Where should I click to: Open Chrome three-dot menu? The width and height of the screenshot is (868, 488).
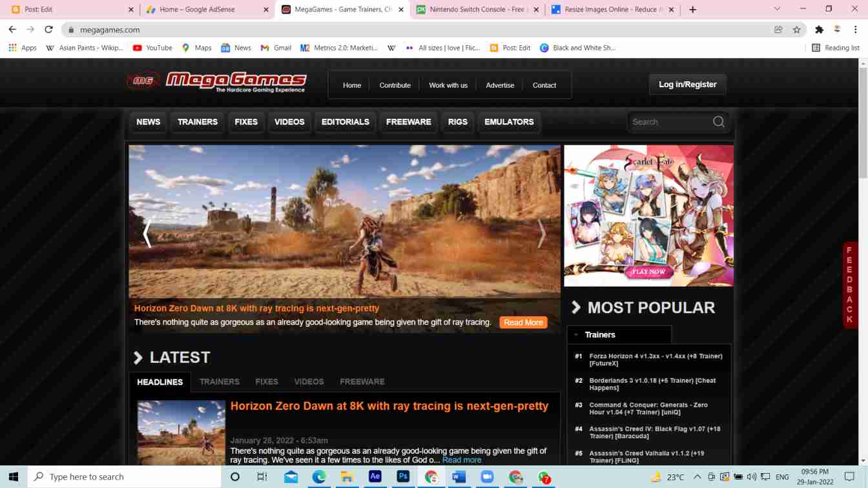pos(856,30)
